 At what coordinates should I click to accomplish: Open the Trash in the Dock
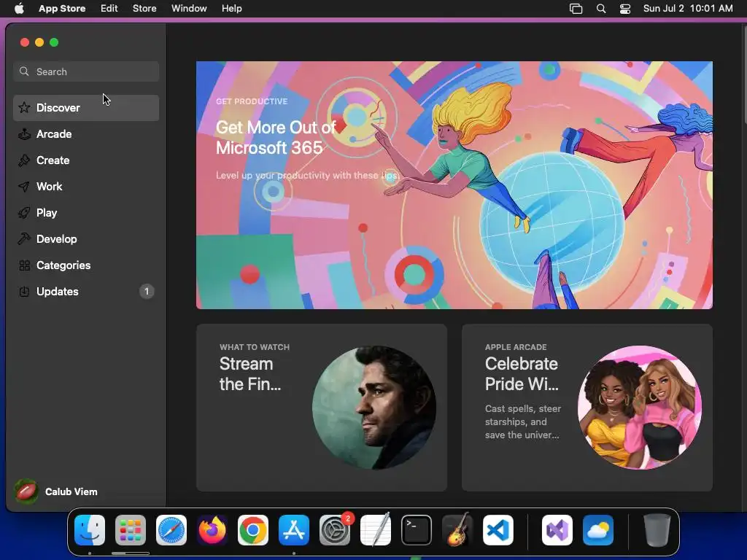click(657, 530)
